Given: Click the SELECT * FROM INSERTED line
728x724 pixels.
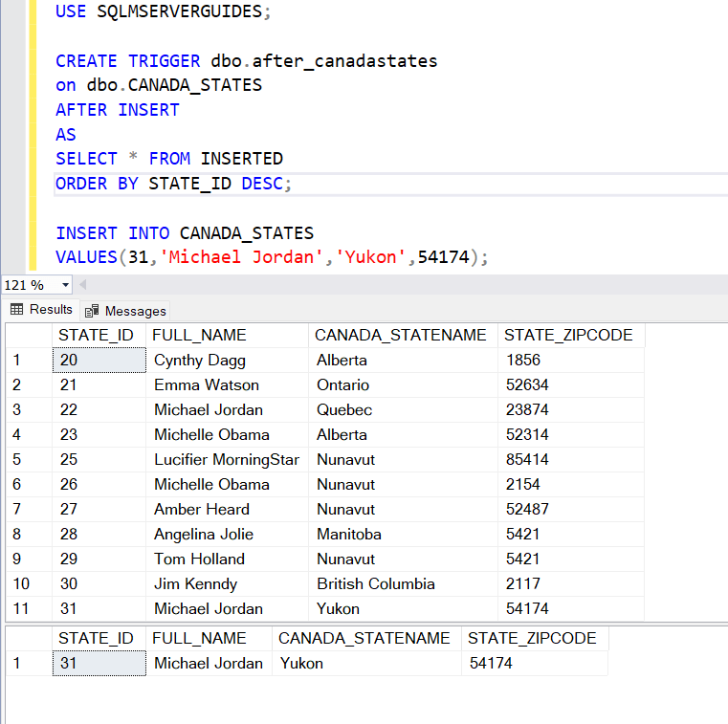Looking at the screenshot, I should pyautogui.click(x=169, y=159).
